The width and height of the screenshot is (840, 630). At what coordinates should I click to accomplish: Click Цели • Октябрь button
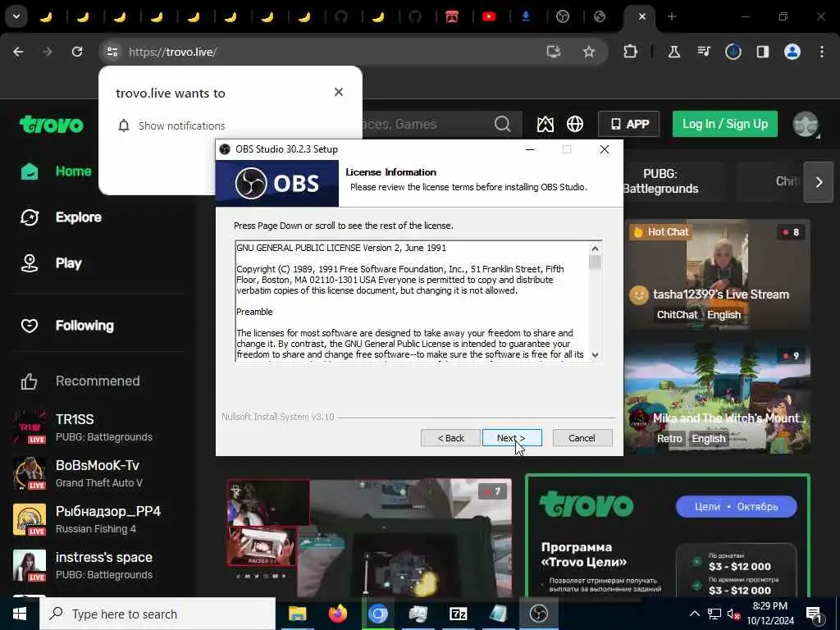pos(736,507)
